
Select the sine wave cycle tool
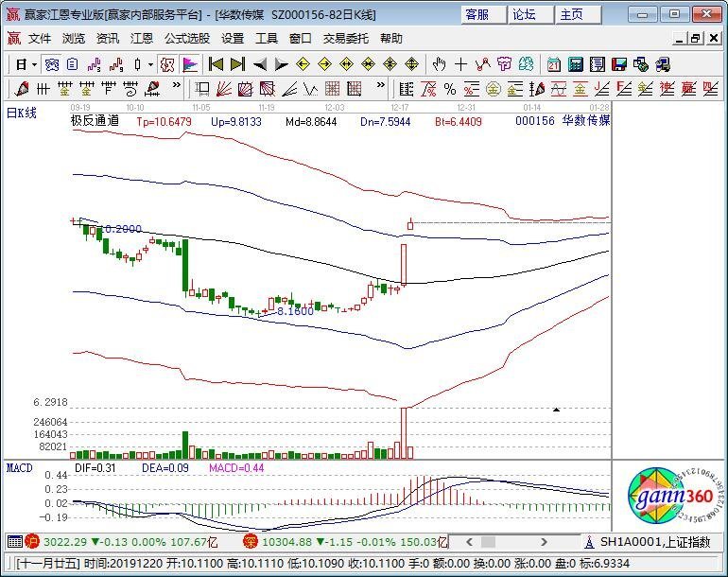(559, 88)
